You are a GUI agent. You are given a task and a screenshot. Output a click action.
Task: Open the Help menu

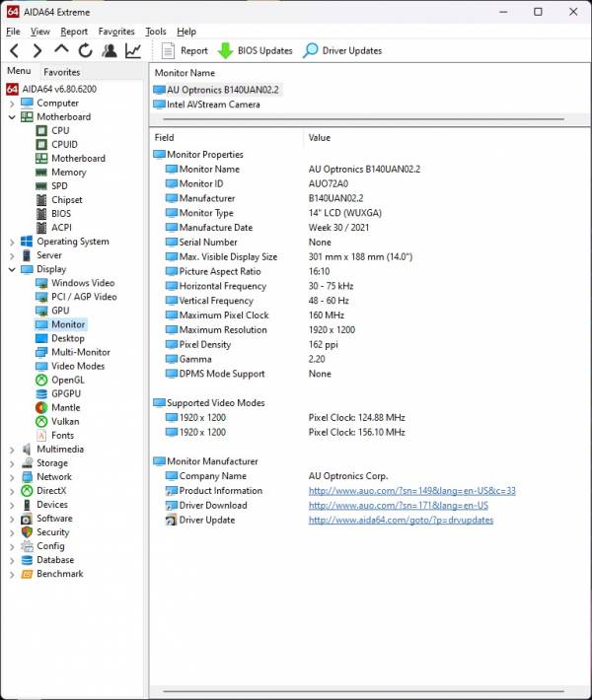point(186,32)
